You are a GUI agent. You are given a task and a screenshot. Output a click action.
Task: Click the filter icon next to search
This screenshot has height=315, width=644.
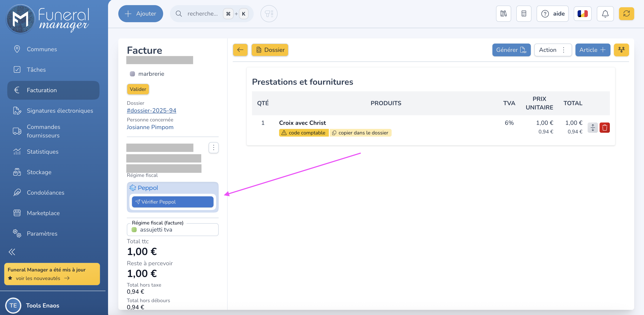(x=269, y=14)
